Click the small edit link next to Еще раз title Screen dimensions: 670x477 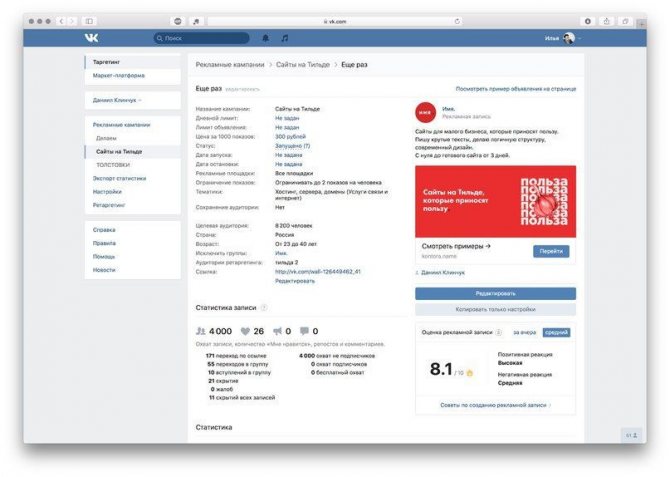click(242, 89)
